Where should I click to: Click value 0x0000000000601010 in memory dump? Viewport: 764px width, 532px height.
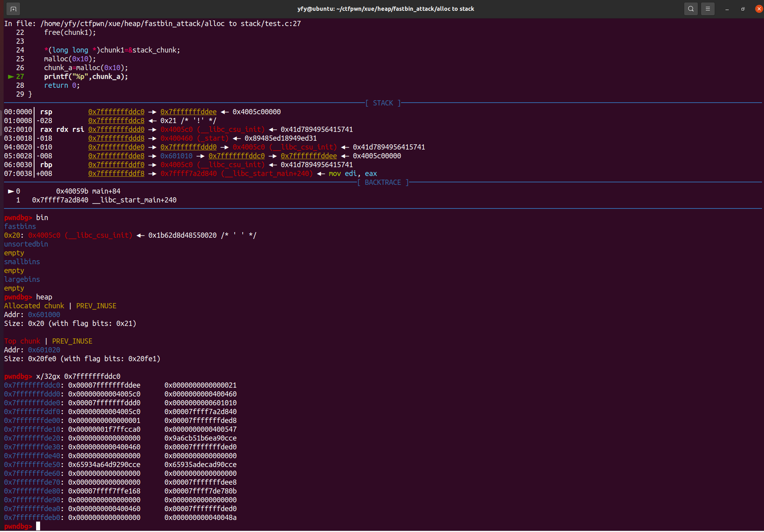(201, 403)
